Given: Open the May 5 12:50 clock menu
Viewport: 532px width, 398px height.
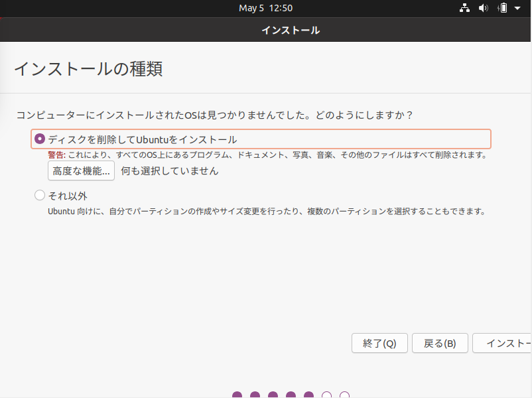Looking at the screenshot, I should click(x=265, y=8).
